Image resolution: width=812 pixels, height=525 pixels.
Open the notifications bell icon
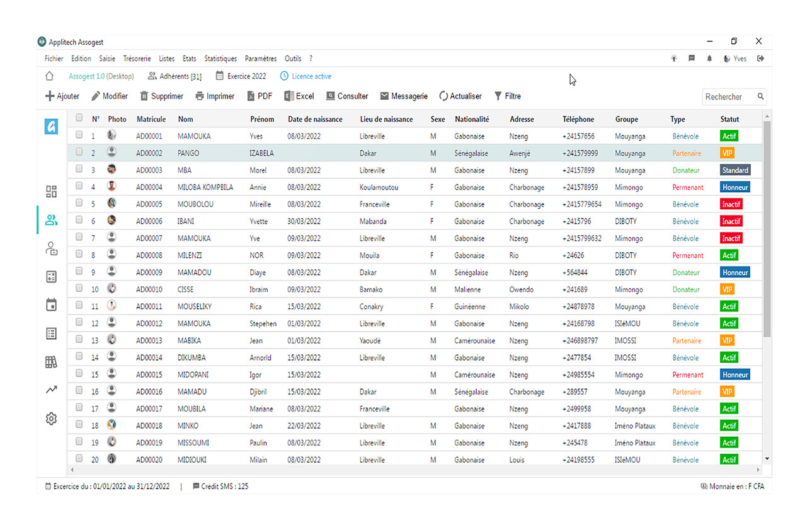click(709, 59)
